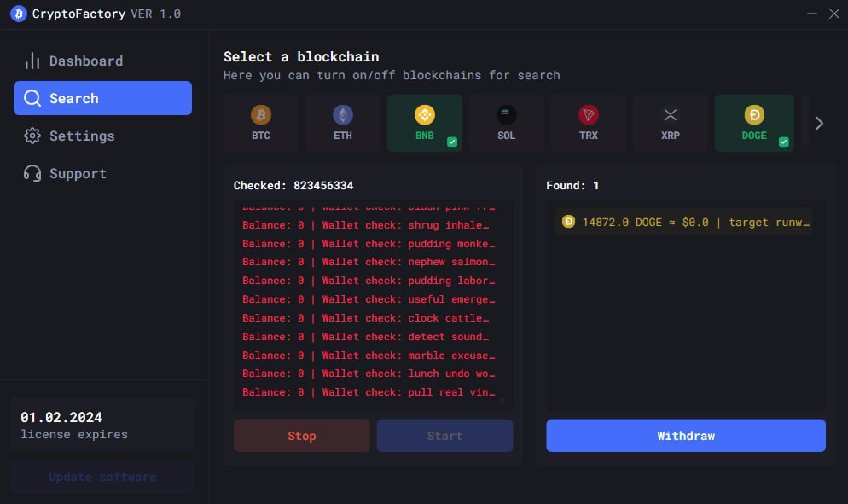Select log row "nephew salmon"
The image size is (848, 504).
pyautogui.click(x=369, y=262)
